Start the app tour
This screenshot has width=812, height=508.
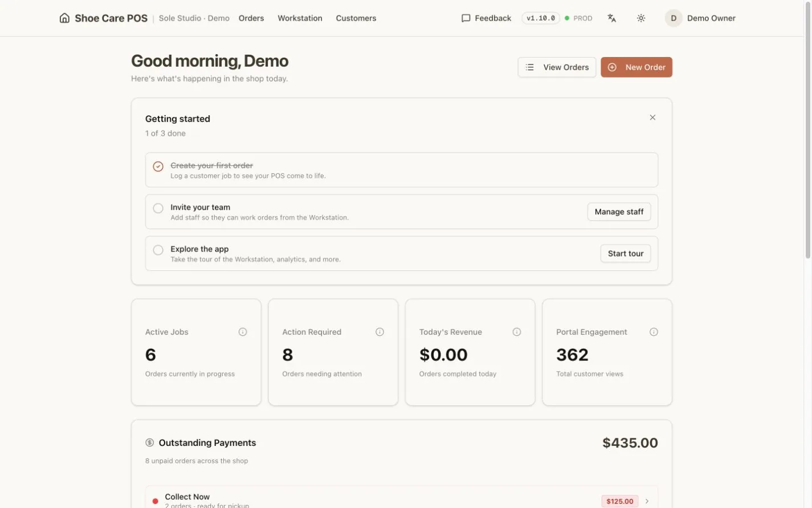pyautogui.click(x=626, y=254)
